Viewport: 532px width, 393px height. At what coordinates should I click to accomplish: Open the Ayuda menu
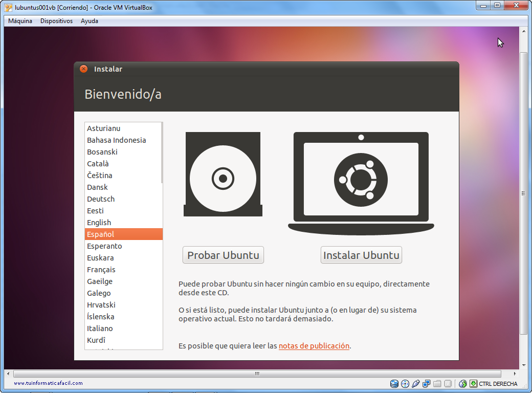pos(89,20)
